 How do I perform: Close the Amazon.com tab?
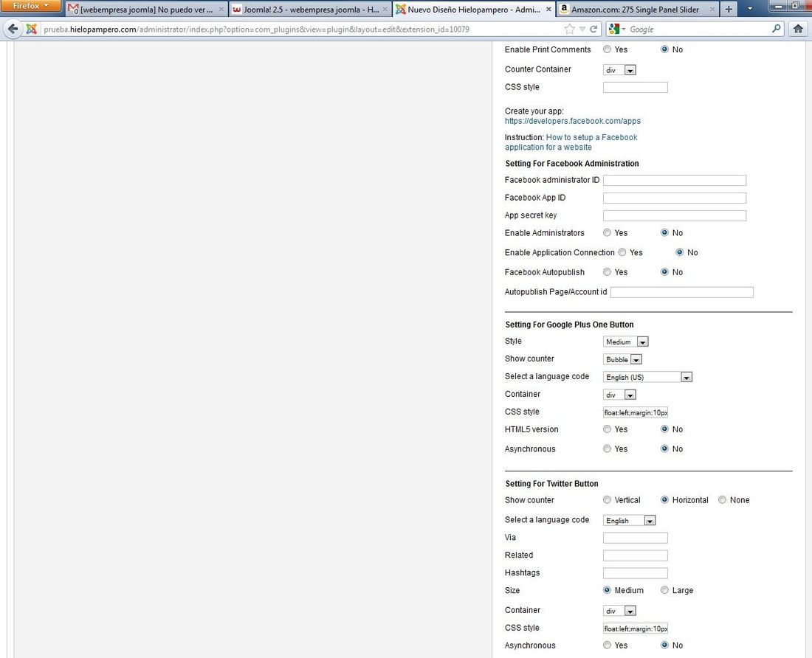[712, 10]
